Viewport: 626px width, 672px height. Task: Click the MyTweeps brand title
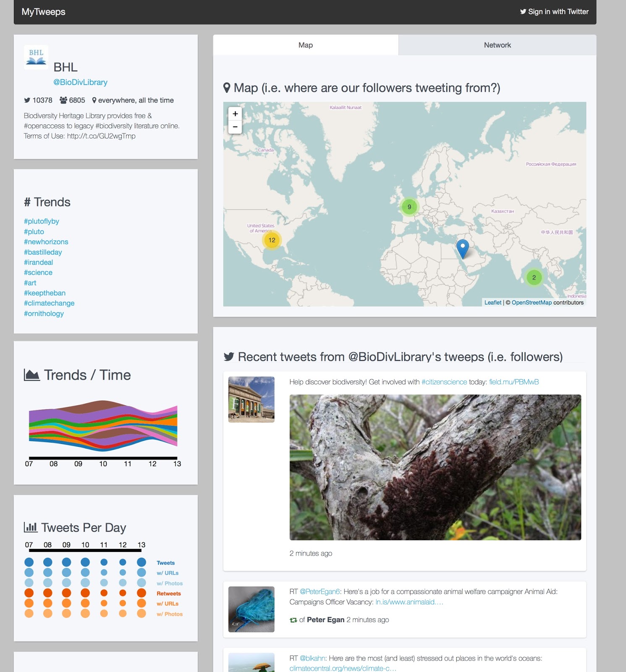point(44,12)
